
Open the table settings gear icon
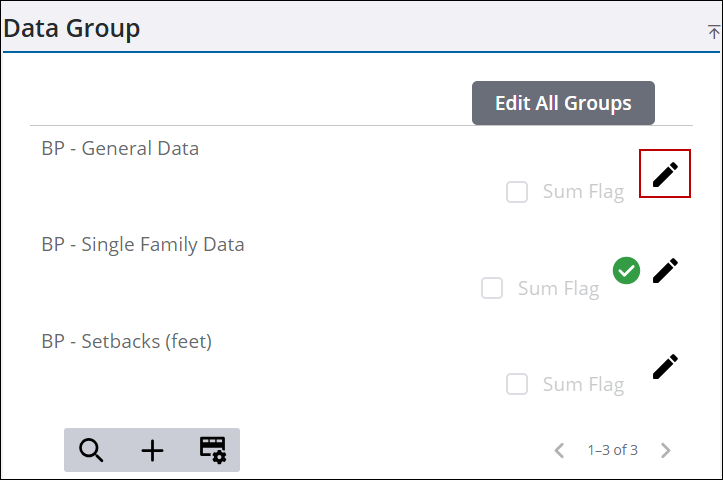pos(213,450)
